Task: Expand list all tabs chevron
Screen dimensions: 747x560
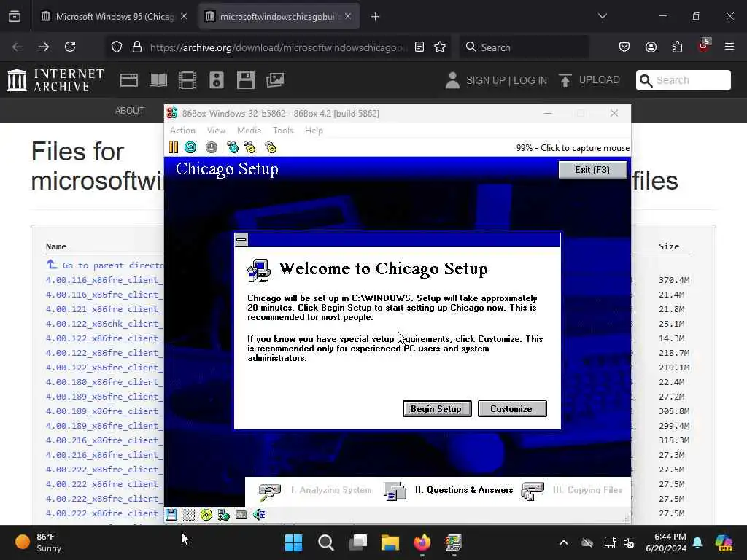Action: 602,16
